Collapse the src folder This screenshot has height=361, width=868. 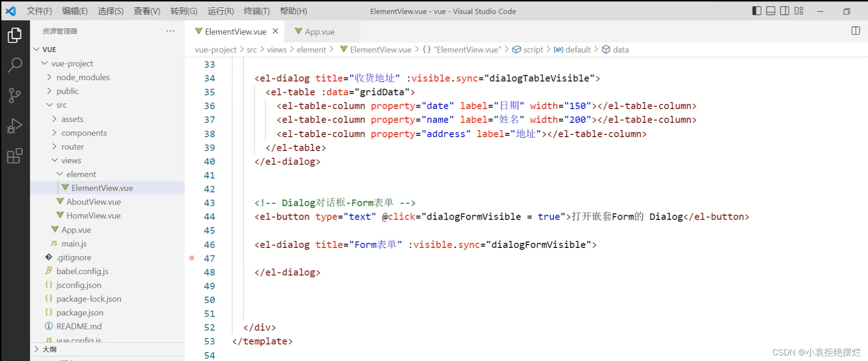[x=49, y=105]
